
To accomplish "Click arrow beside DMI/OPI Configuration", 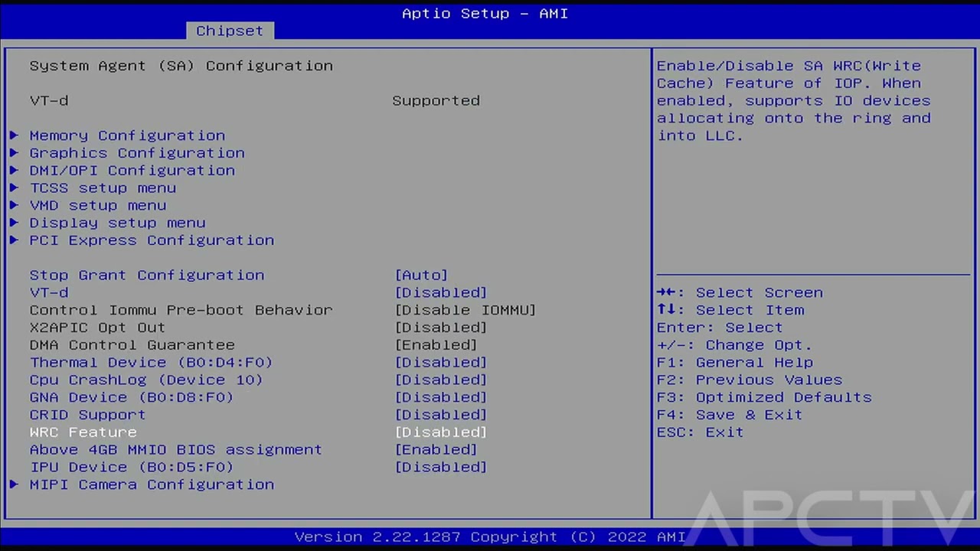I will click(15, 171).
